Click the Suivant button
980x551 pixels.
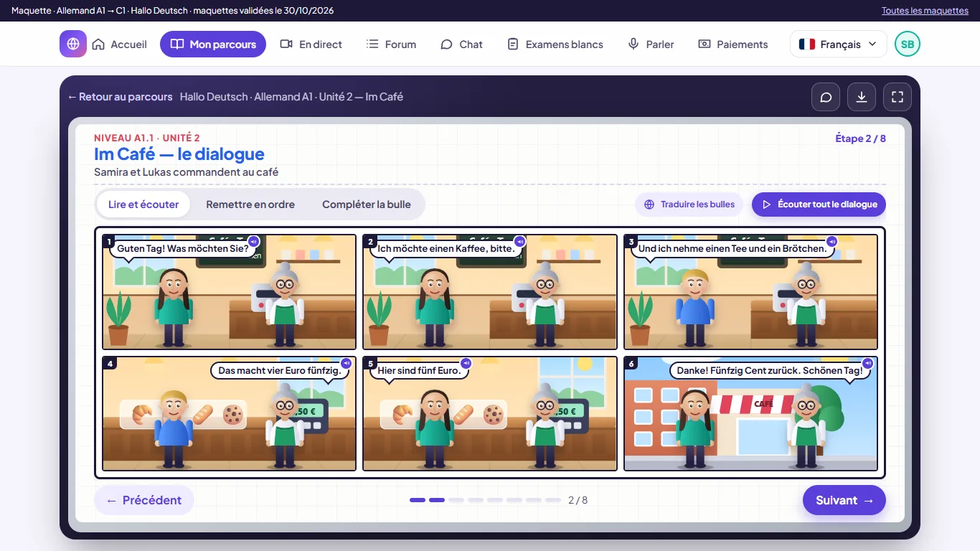(844, 500)
